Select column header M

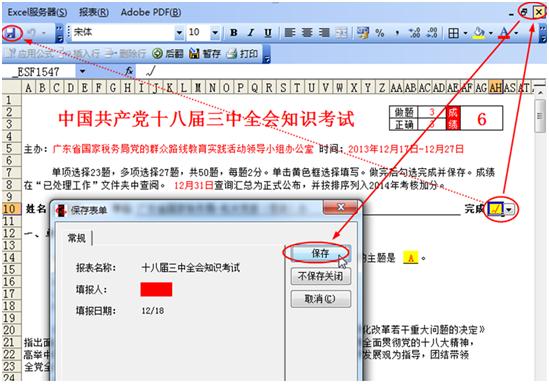coord(198,88)
